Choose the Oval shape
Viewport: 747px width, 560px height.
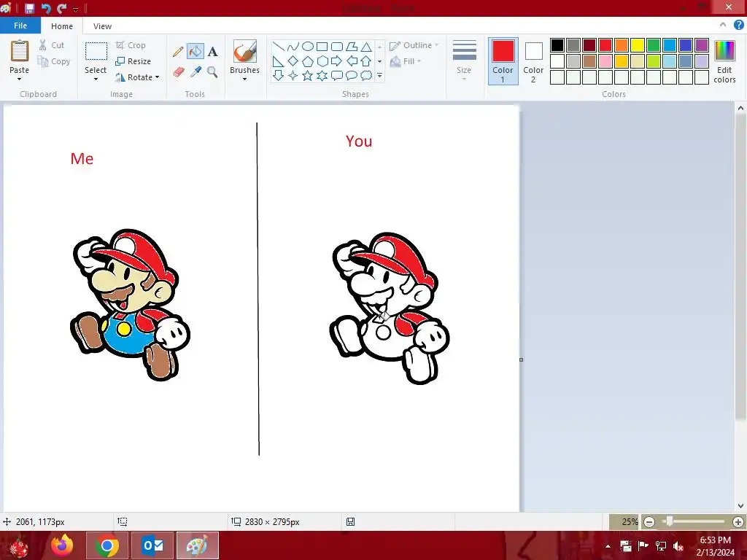[x=308, y=46]
